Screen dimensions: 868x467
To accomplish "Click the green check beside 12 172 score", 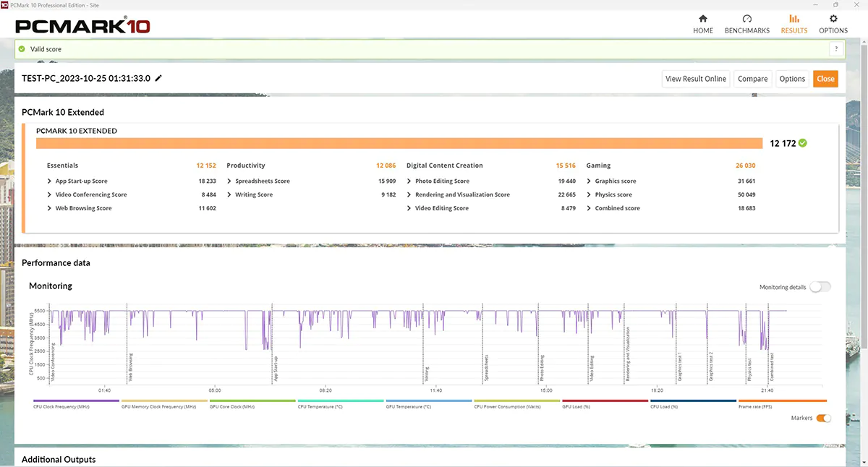I will [x=803, y=143].
